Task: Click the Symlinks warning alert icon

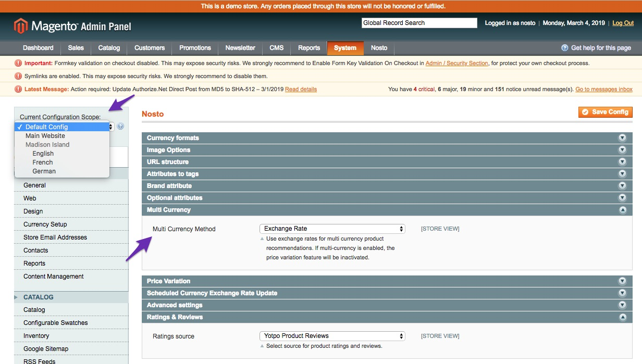Action: coord(19,76)
